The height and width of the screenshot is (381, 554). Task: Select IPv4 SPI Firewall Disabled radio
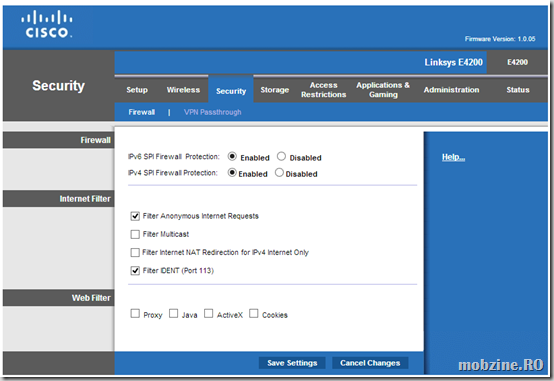point(279,172)
